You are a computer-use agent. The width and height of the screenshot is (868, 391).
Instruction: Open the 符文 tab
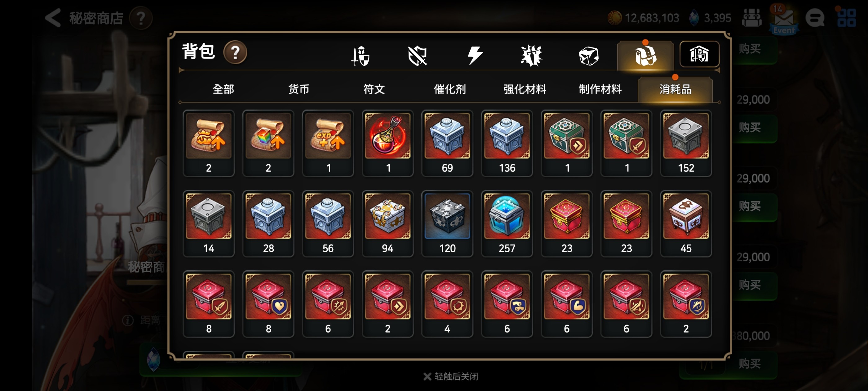click(x=374, y=89)
